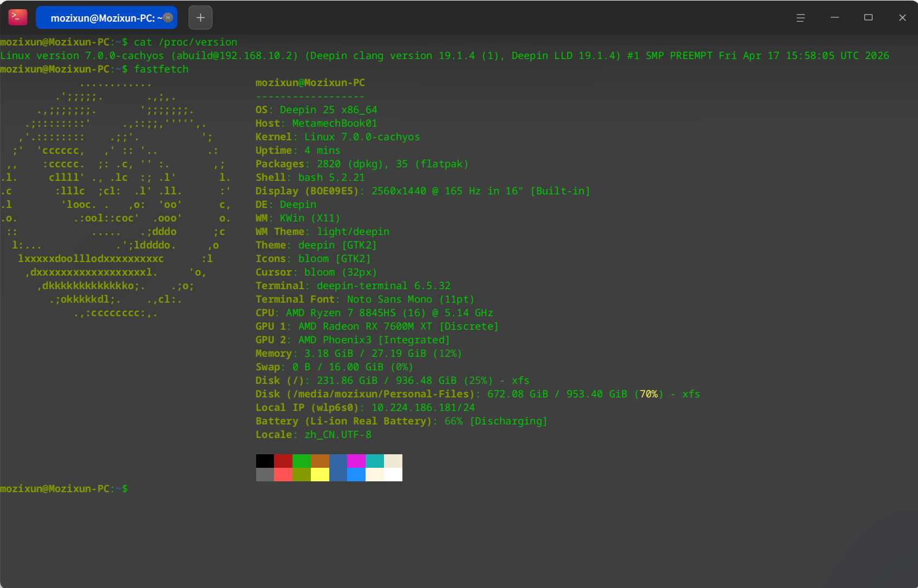Screen dimensions: 918x588
Task: Click the orange-brown swatch in the palette
Action: coord(320,461)
